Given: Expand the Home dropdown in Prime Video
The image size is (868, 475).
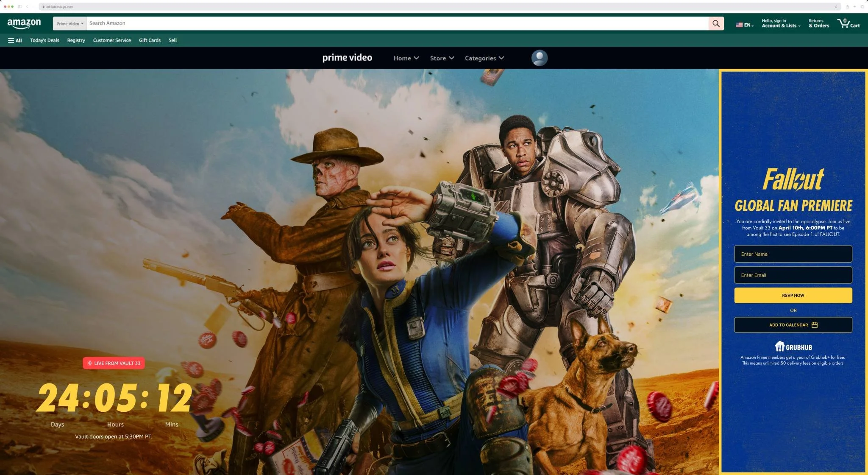Looking at the screenshot, I should tap(406, 58).
